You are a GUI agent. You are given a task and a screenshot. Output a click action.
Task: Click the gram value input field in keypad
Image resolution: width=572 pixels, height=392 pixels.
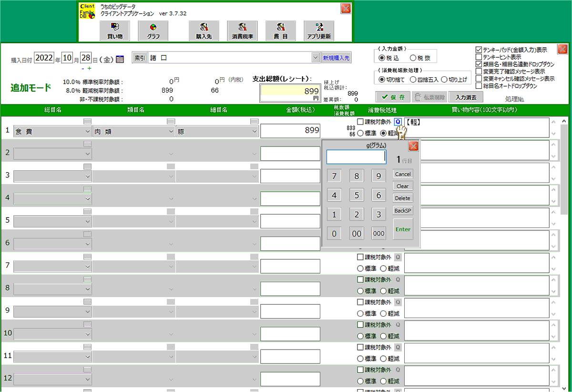coord(356,157)
